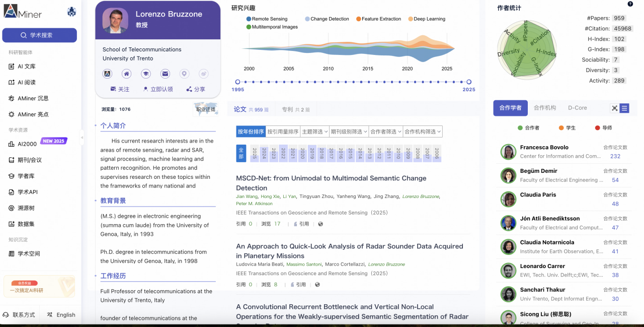
Task: Click 学术搜索 search button
Action: 39,35
